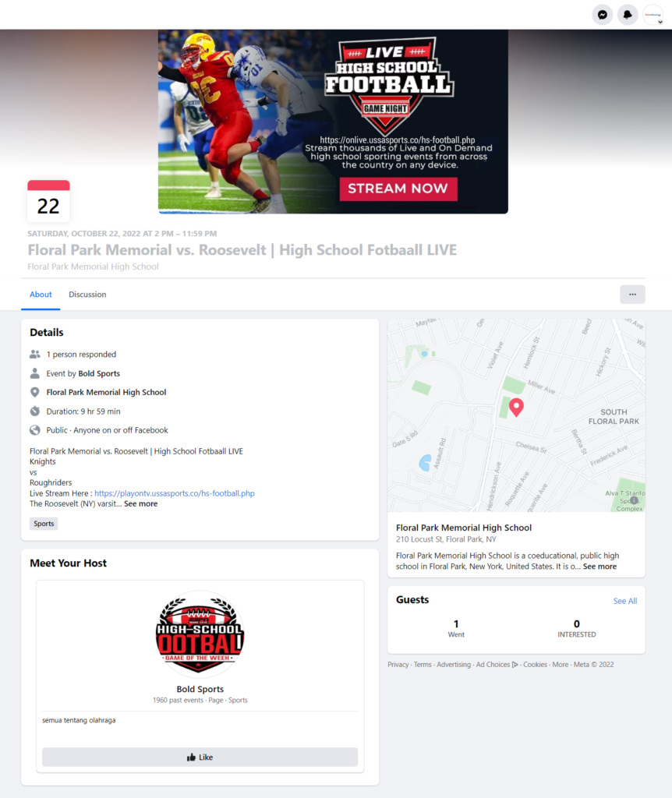Click the calendar date 22 icon
This screenshot has height=798, width=672.
pos(48,201)
